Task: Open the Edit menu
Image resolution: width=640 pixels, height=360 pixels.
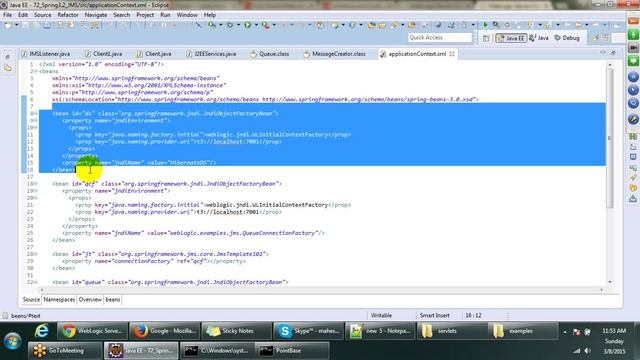Action: [x=23, y=15]
